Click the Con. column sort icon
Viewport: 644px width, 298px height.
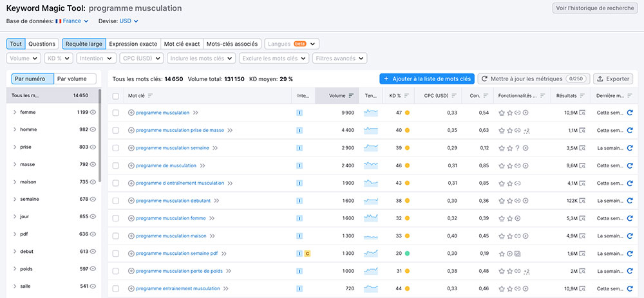click(x=486, y=96)
